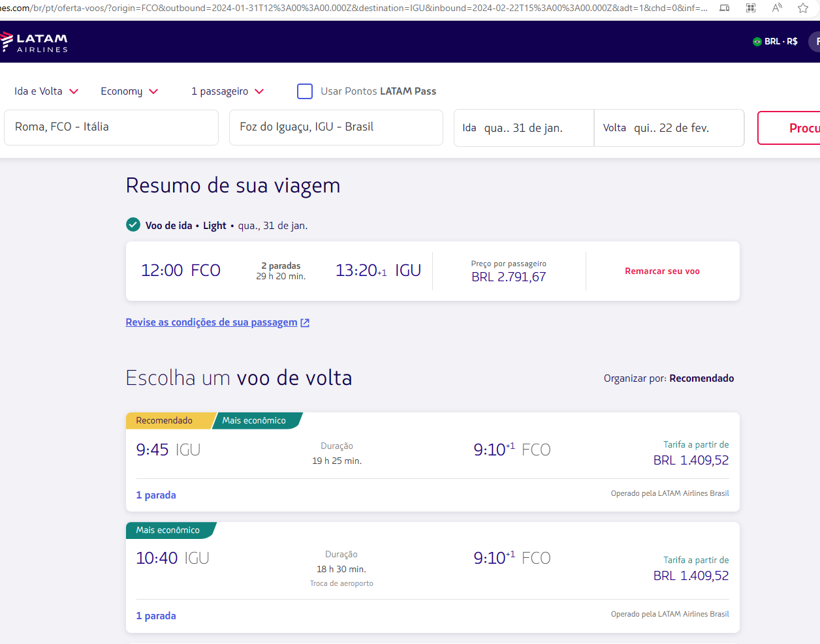
Task: Expand the Ida e Volta trip type dropdown
Action: [46, 91]
